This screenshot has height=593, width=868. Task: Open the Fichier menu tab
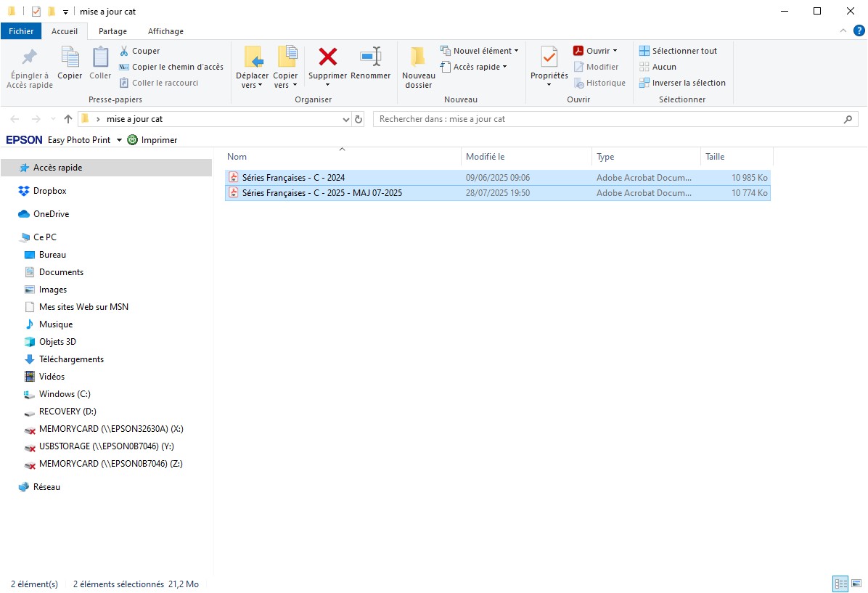(x=21, y=31)
